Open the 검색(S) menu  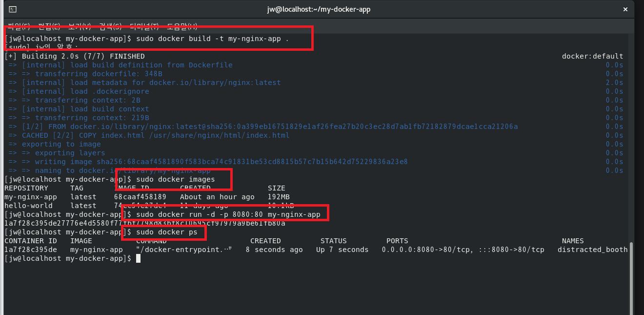[110, 26]
